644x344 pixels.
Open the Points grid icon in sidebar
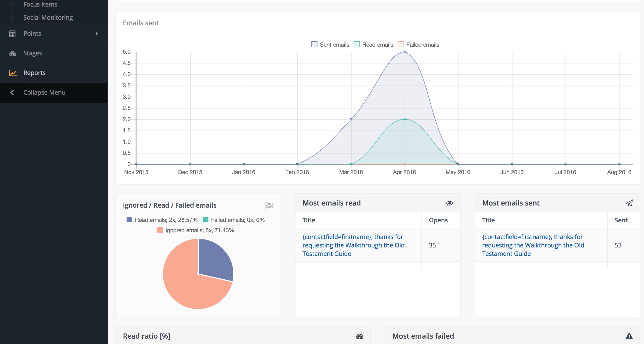(12, 34)
